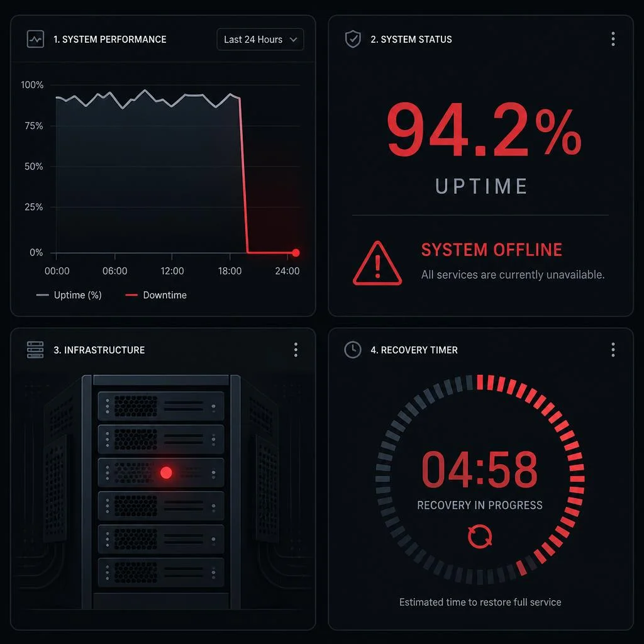This screenshot has width=644, height=644.
Task: Click the red warning triangle icon
Action: coord(377,264)
